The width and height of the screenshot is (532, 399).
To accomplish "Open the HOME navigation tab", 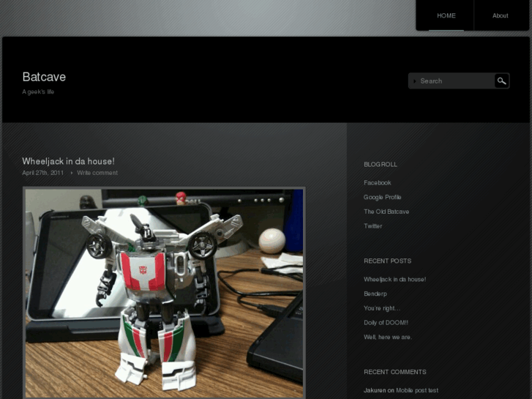I will click(446, 15).
